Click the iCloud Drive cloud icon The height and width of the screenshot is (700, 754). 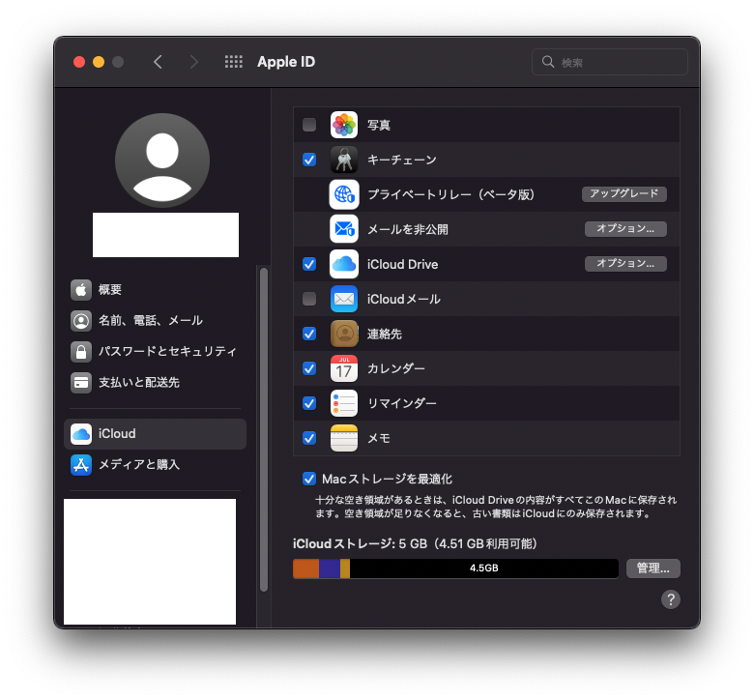click(344, 264)
